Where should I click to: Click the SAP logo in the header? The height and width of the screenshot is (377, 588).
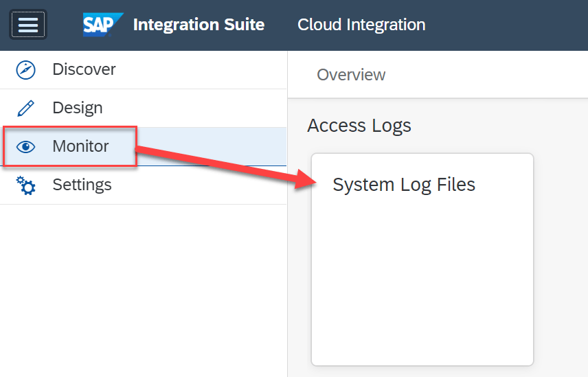(x=102, y=25)
